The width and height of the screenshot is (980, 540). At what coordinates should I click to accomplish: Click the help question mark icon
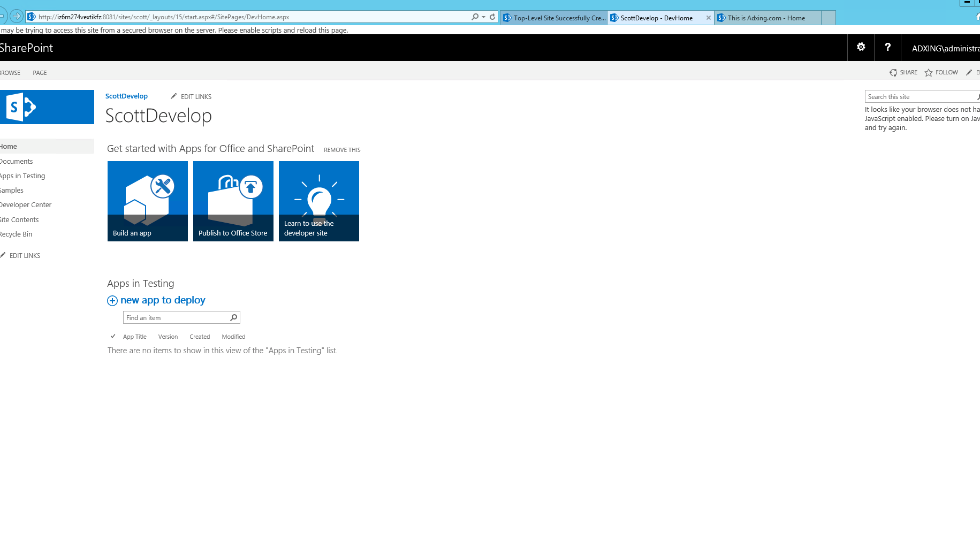click(887, 47)
